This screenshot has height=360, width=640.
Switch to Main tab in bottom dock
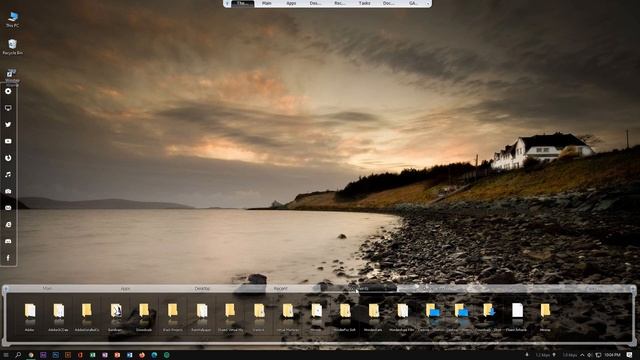(x=47, y=288)
